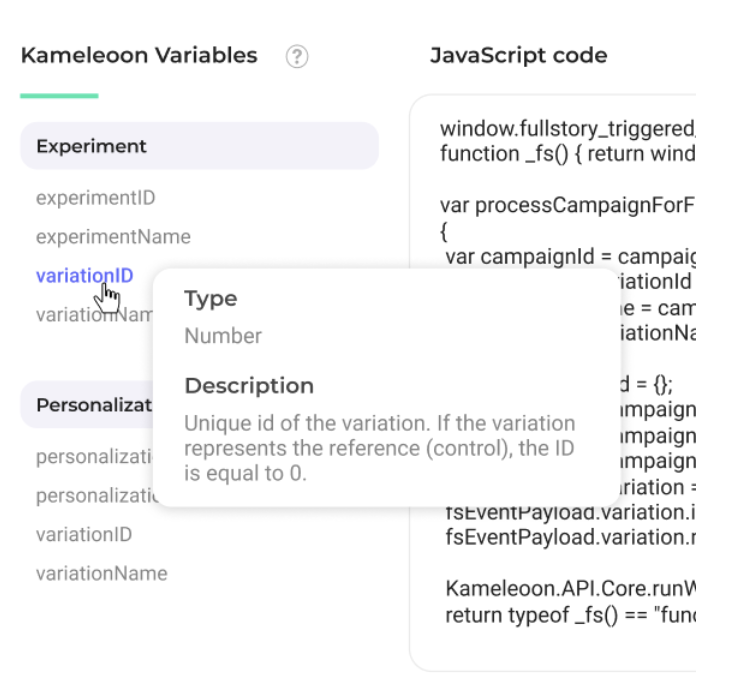Click the return typeof _fs() code line
The height and width of the screenshot is (694, 734).
tap(570, 614)
